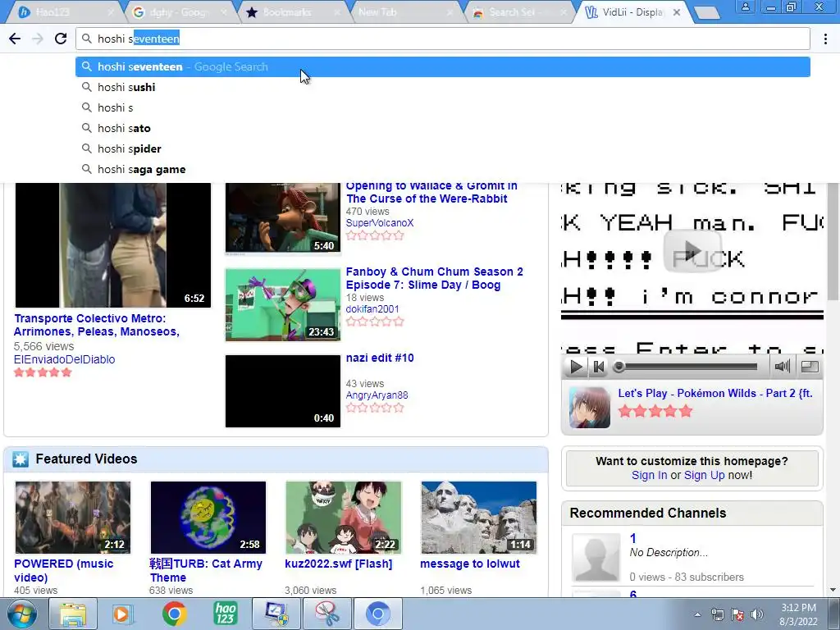Open the Windows Start button
Screen dimensions: 840x630
click(x=22, y=614)
